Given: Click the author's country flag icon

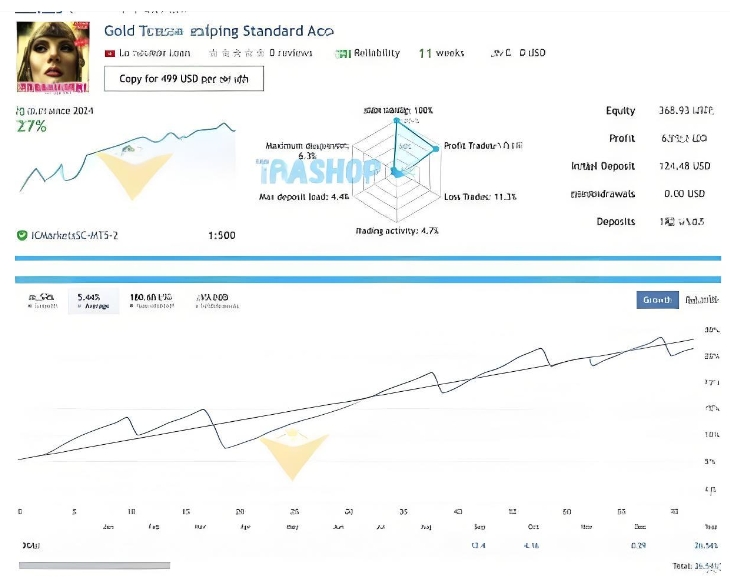Looking at the screenshot, I should point(109,53).
